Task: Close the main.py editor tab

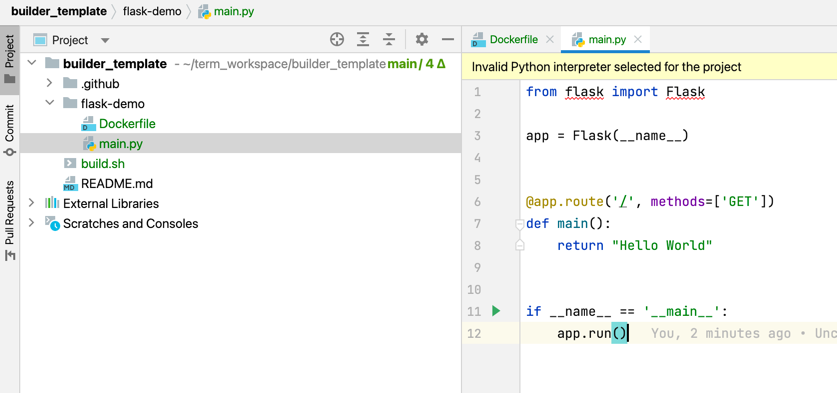Action: (x=637, y=40)
